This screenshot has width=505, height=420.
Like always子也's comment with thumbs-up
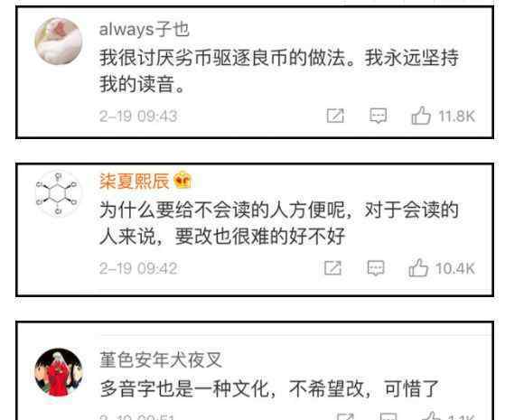421,116
